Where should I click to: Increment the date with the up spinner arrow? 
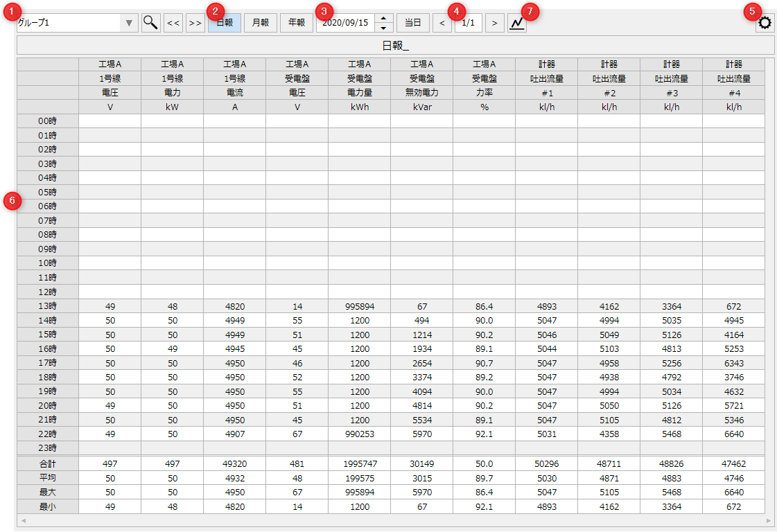coord(383,18)
